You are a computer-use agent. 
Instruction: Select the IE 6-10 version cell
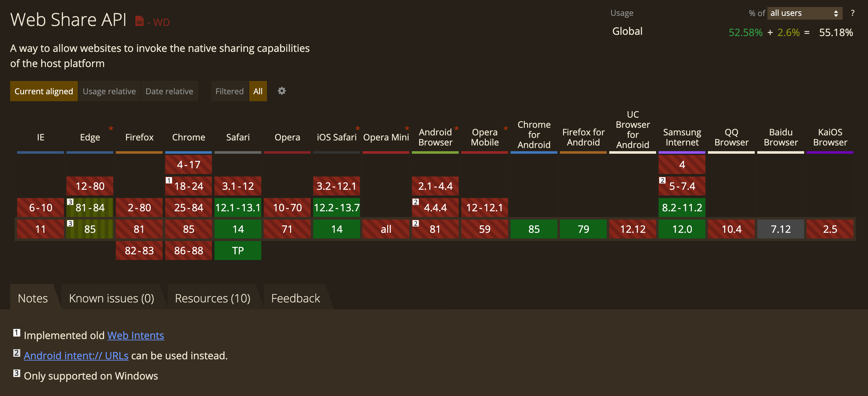pos(40,207)
